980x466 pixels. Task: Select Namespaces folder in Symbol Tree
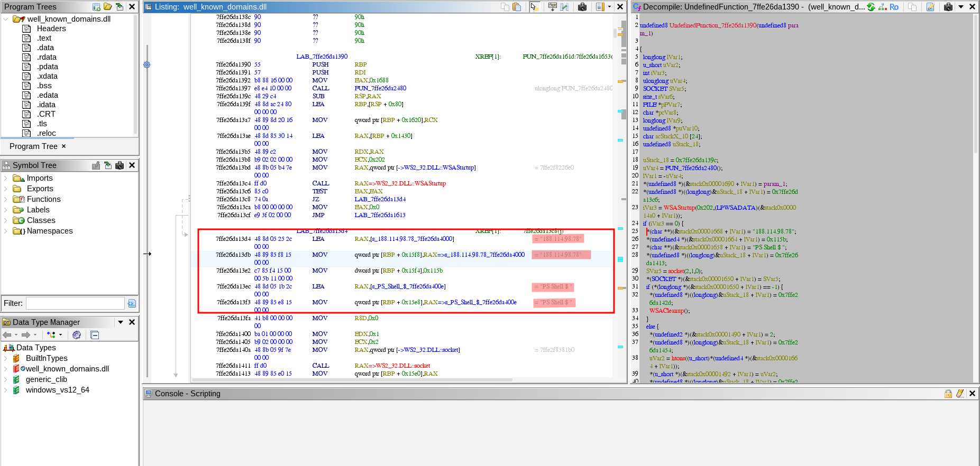(50, 231)
